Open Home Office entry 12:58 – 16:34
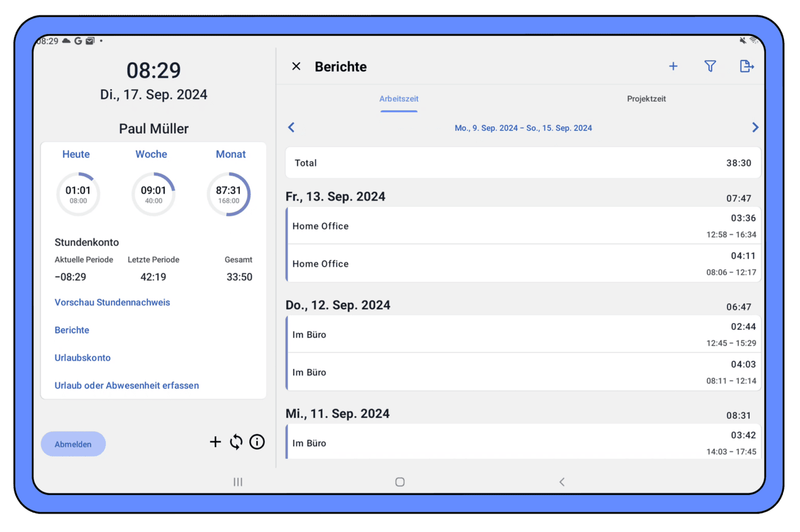This screenshot has width=800, height=532. tap(523, 226)
